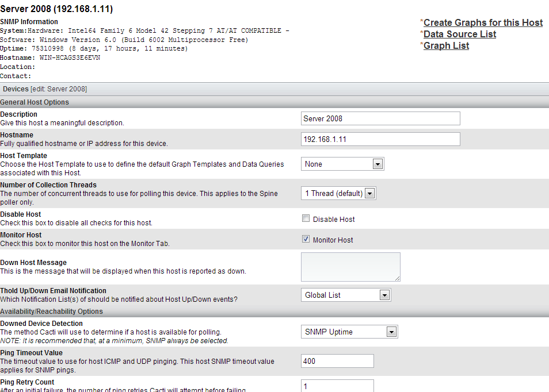Expand the Host Template dropdown
Image resolution: width=549 pixels, height=392 pixels.
point(342,164)
